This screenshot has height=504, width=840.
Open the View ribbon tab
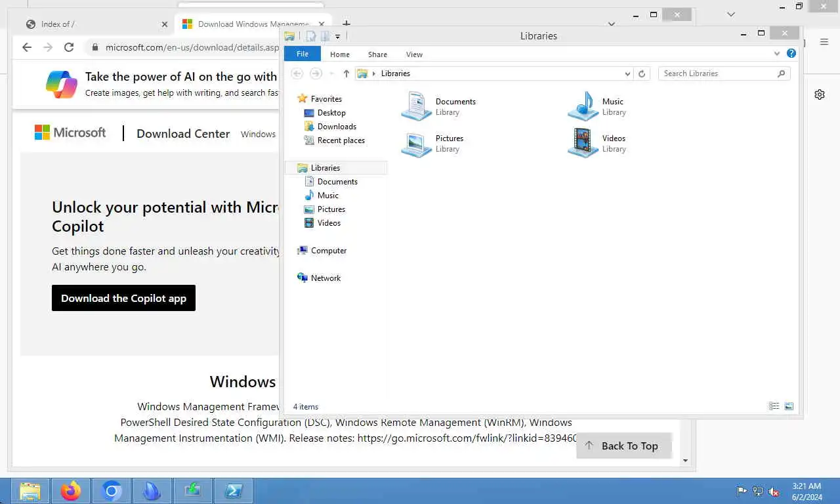414,54
